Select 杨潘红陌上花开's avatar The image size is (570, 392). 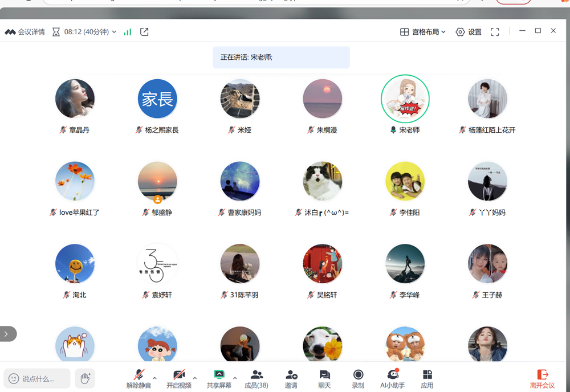coord(487,99)
